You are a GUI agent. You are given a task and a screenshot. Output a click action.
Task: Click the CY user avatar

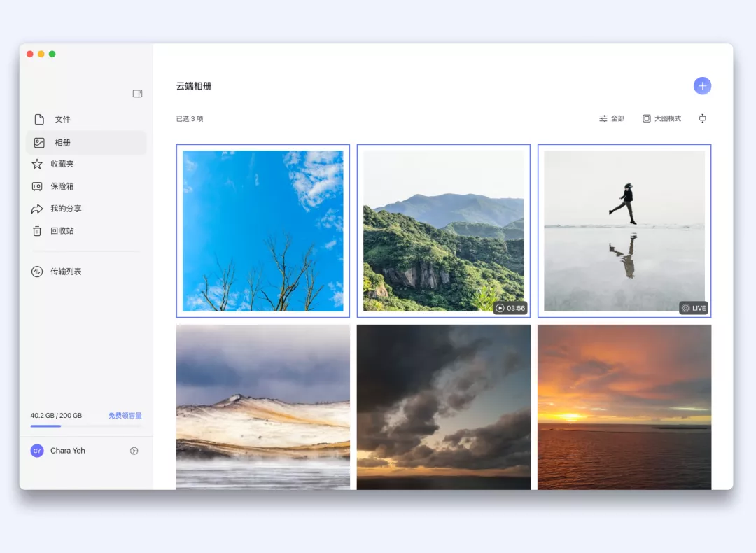37,451
